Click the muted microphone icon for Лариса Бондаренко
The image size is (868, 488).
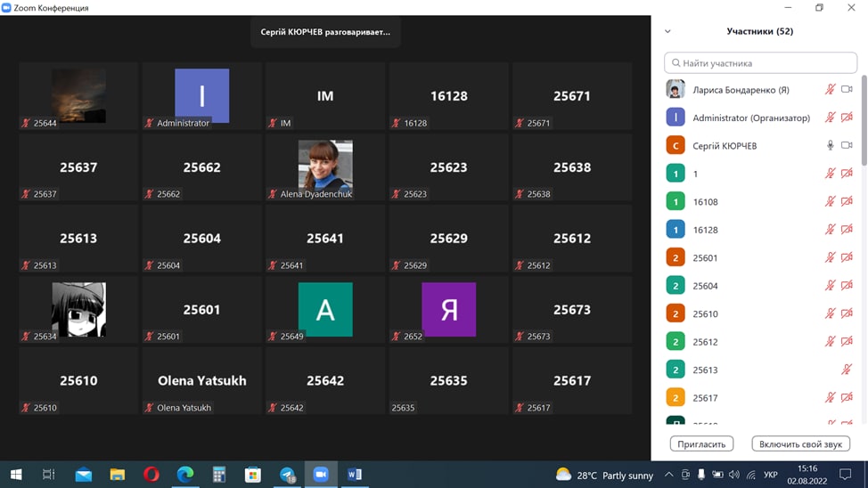tap(830, 90)
